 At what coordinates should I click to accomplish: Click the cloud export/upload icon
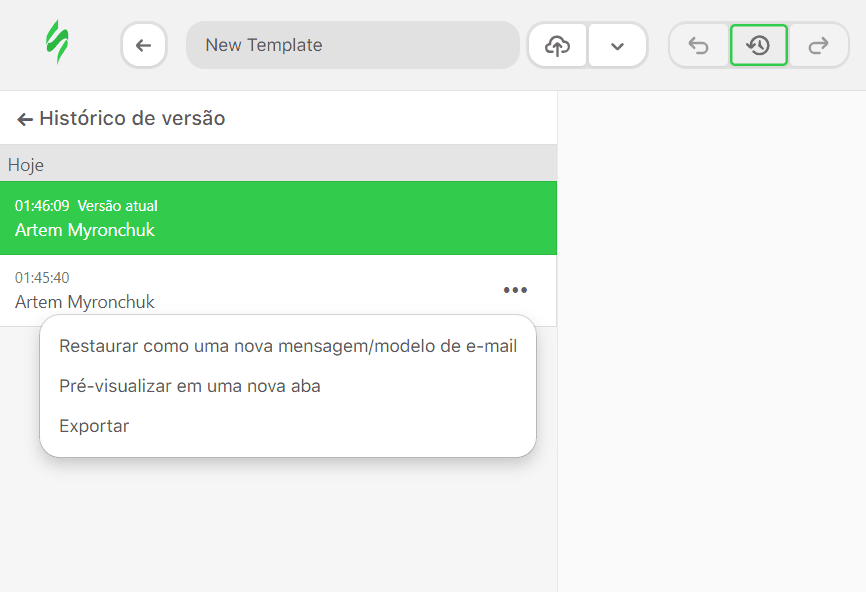[557, 45]
